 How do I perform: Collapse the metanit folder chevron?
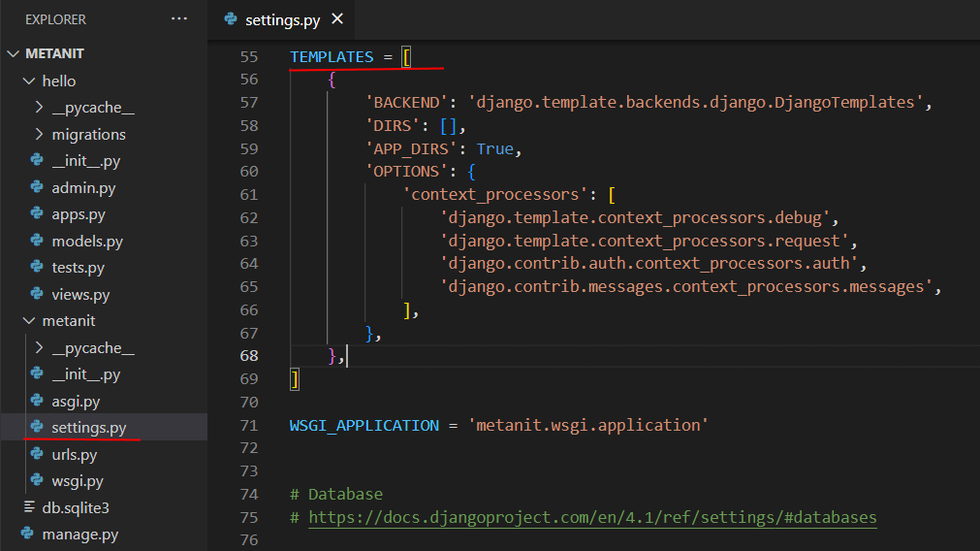[29, 320]
